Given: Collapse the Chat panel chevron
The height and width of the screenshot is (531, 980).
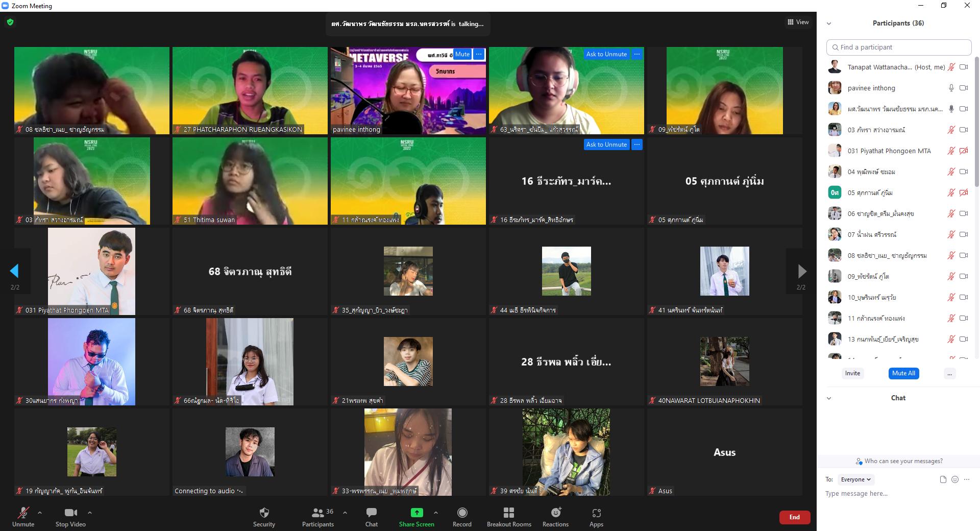Looking at the screenshot, I should (x=829, y=398).
